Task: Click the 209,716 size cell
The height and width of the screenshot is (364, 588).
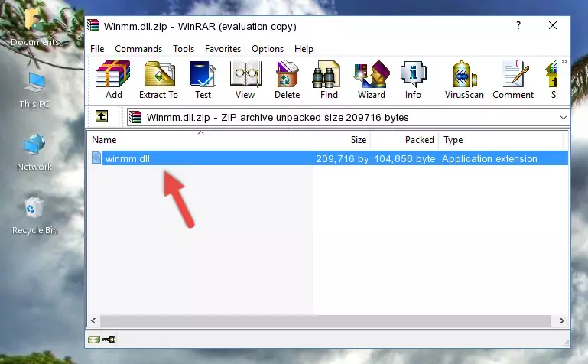Action: coord(342,158)
